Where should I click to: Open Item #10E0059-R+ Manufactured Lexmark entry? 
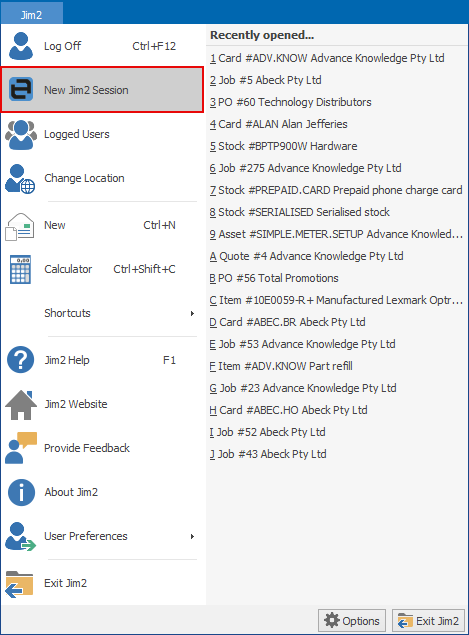pyautogui.click(x=336, y=300)
